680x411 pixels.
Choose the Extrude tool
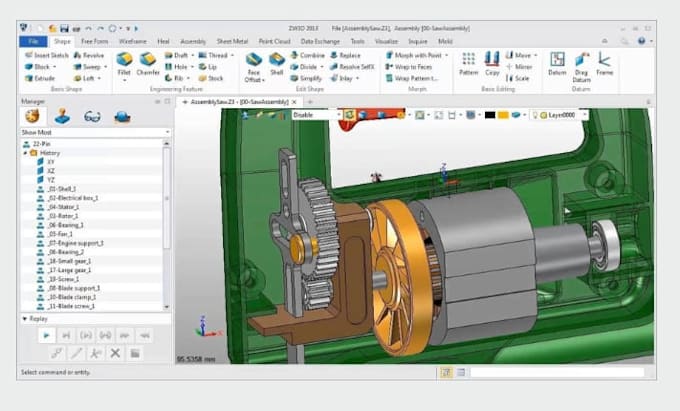[x=40, y=78]
